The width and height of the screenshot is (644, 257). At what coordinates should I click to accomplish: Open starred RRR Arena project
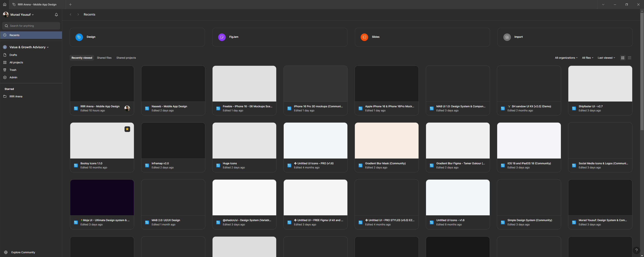(x=31, y=96)
